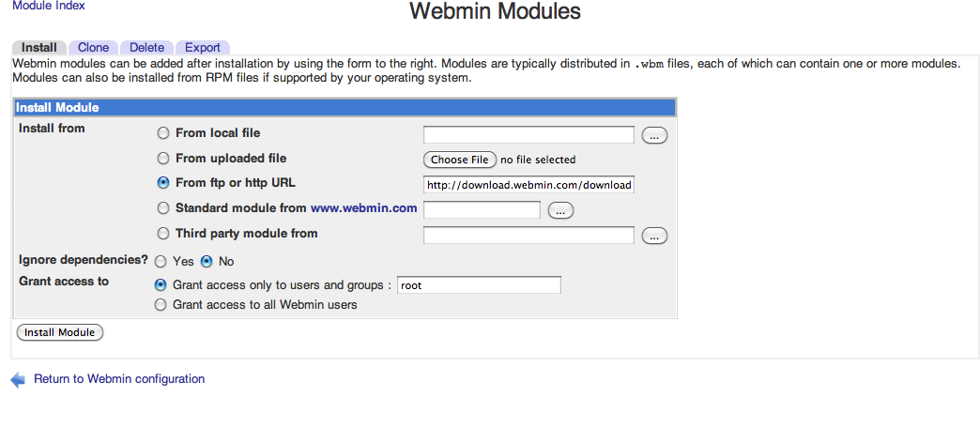The width and height of the screenshot is (980, 428).
Task: Select the From local file option
Action: (x=163, y=133)
